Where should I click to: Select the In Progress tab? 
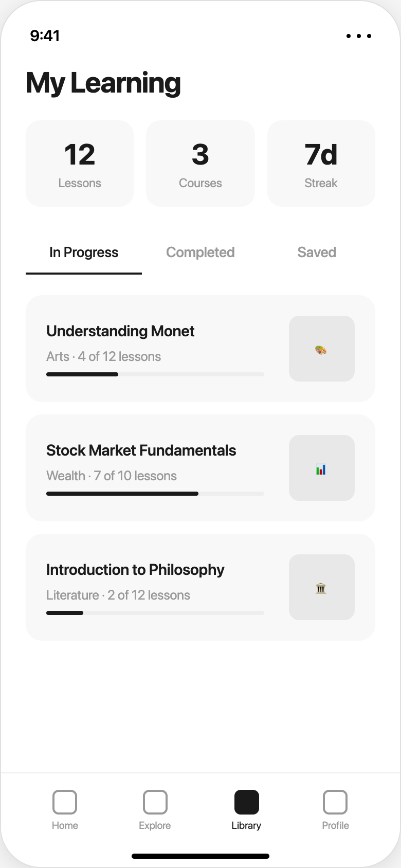point(84,252)
